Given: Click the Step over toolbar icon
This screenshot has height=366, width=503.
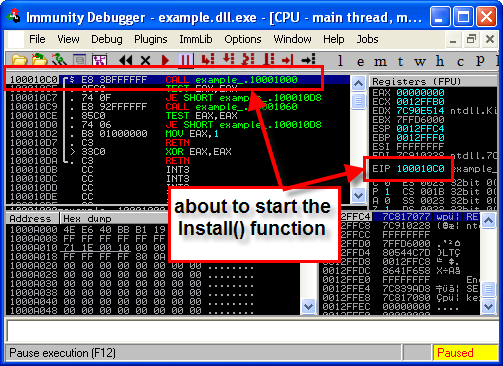Looking at the screenshot, I should [229, 59].
